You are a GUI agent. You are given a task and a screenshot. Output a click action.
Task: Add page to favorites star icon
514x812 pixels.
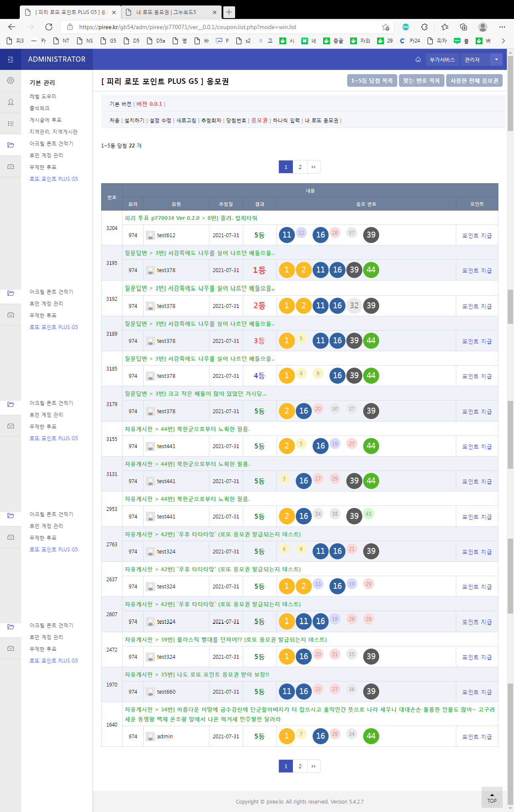tap(385, 27)
